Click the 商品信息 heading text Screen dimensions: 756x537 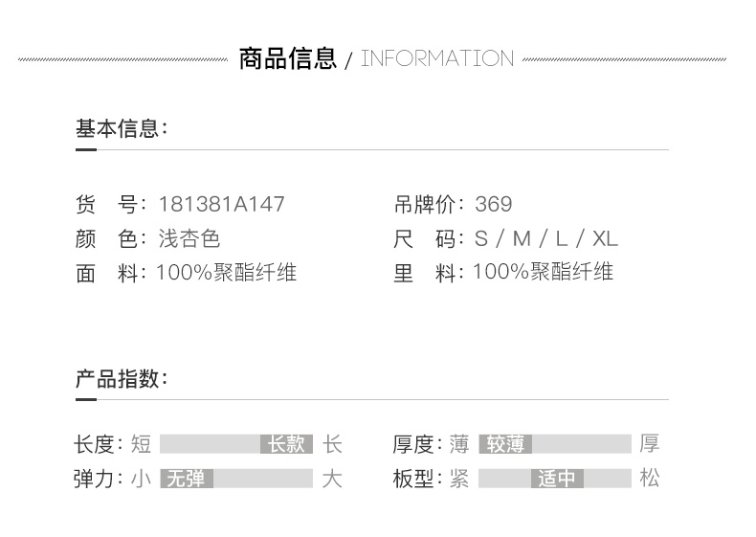(287, 58)
